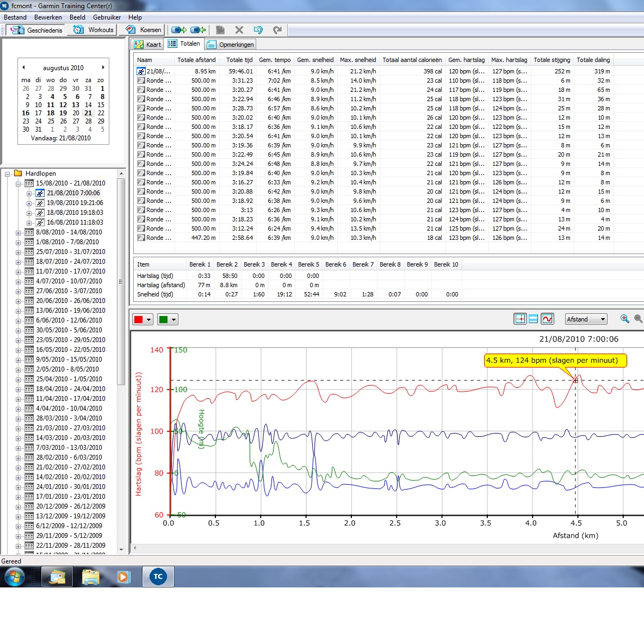The height and width of the screenshot is (644, 644).
Task: Sort by Gem. hartslag column header
Action: click(x=466, y=60)
